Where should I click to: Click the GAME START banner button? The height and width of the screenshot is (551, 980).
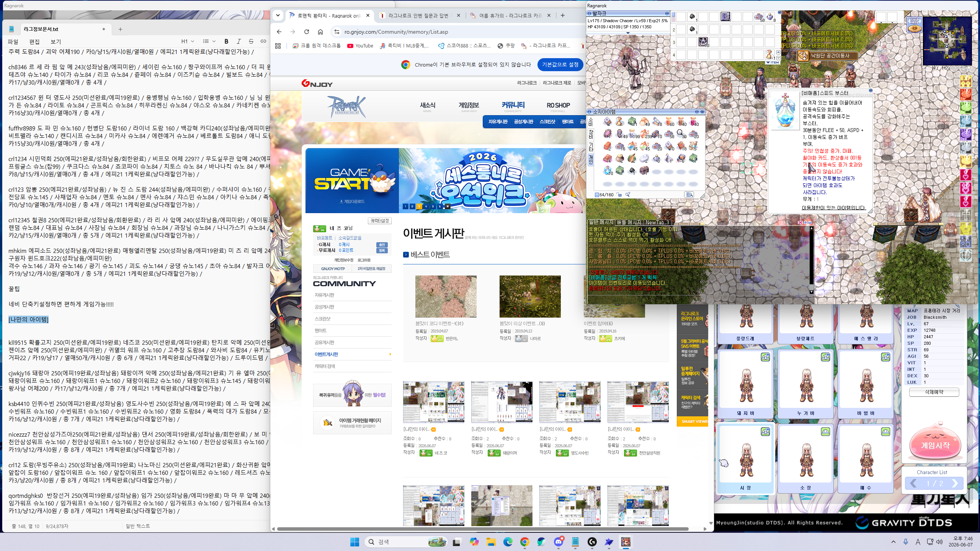[x=352, y=181]
